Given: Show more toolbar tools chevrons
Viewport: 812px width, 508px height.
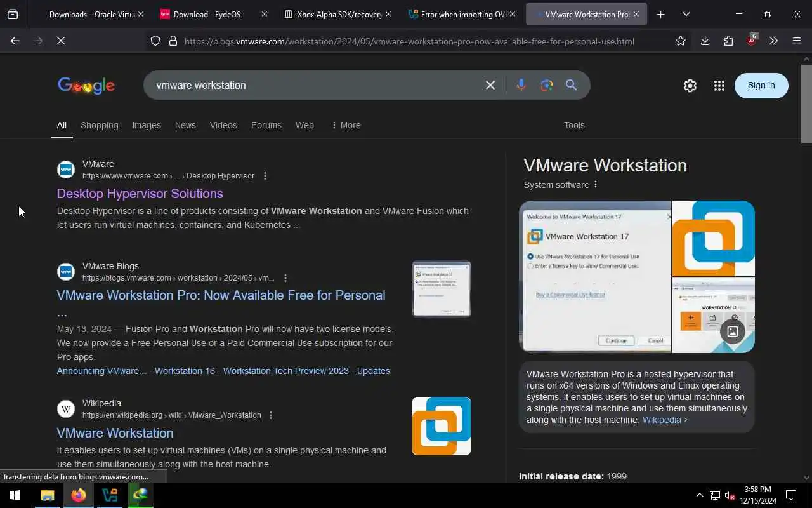Looking at the screenshot, I should coord(773,41).
